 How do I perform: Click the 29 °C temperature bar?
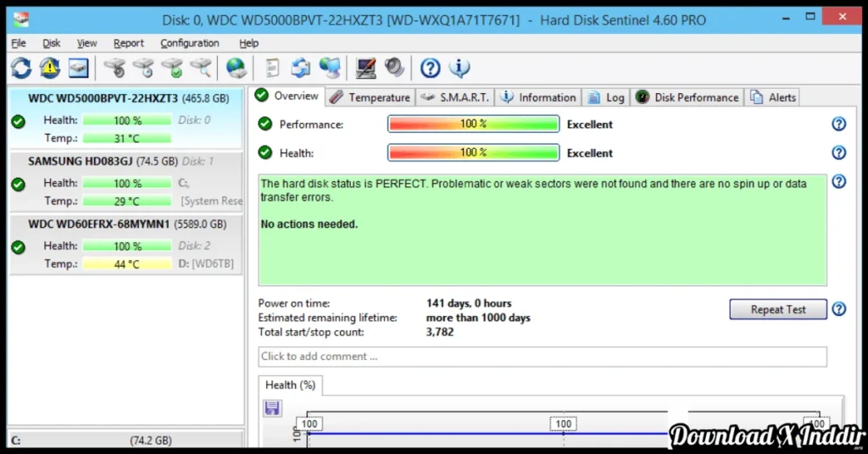coord(127,202)
